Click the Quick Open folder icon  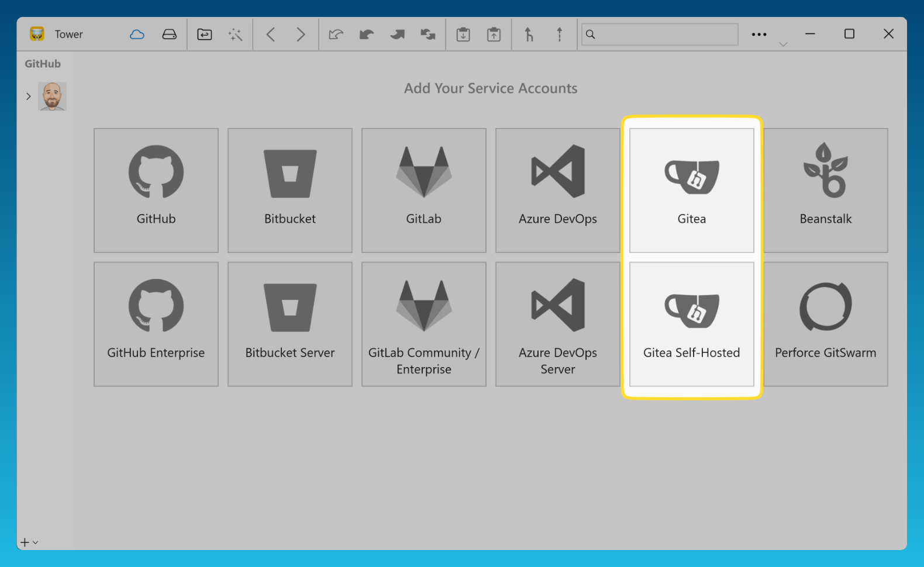click(205, 34)
